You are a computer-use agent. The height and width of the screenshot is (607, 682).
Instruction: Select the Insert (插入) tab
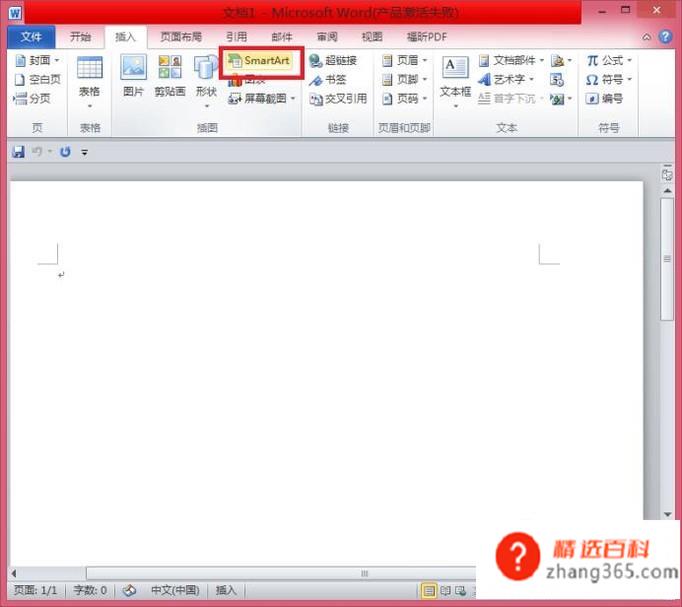[x=125, y=37]
